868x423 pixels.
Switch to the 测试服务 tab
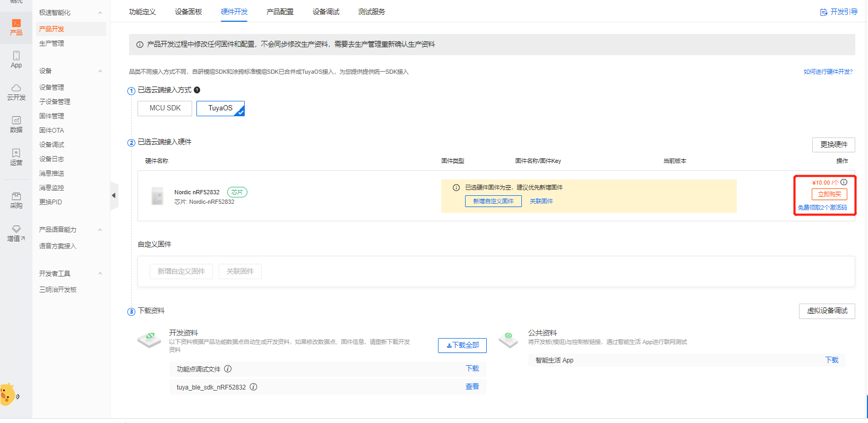(x=372, y=12)
